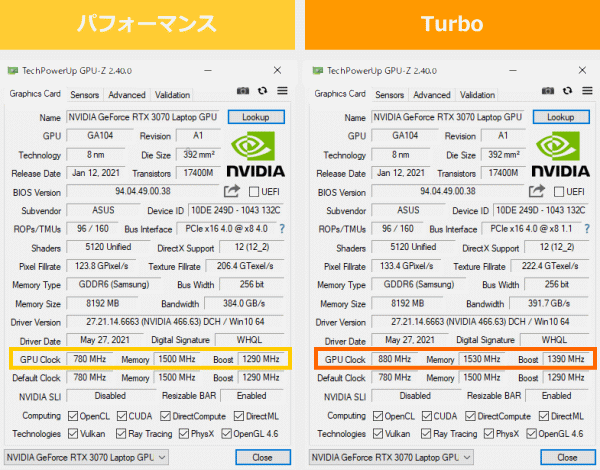Switch to Validation tab in right window
This screenshot has height=470, width=600.
477,95
